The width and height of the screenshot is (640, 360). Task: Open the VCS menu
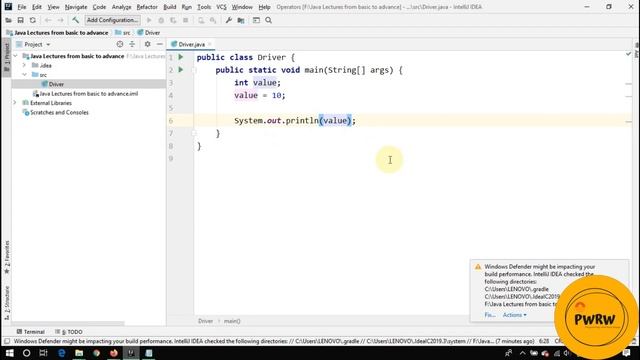[x=221, y=7]
